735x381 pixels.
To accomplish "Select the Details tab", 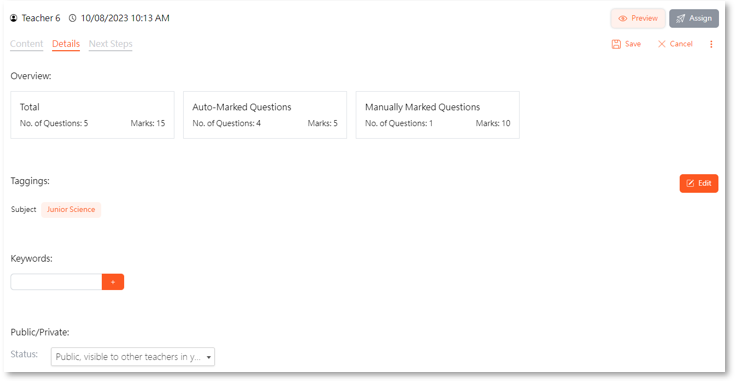I will (x=66, y=44).
